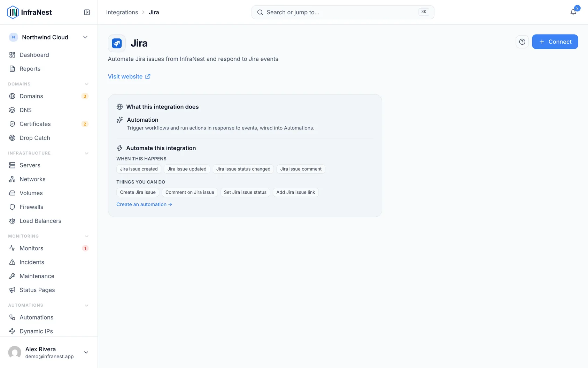Go back to Integrations breadcrumb
588x368 pixels.
tap(122, 12)
